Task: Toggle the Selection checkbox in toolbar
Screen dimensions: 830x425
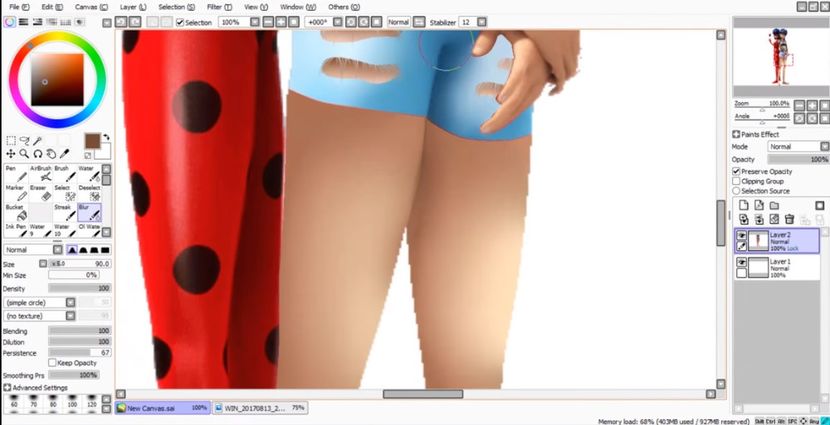Action: (180, 22)
